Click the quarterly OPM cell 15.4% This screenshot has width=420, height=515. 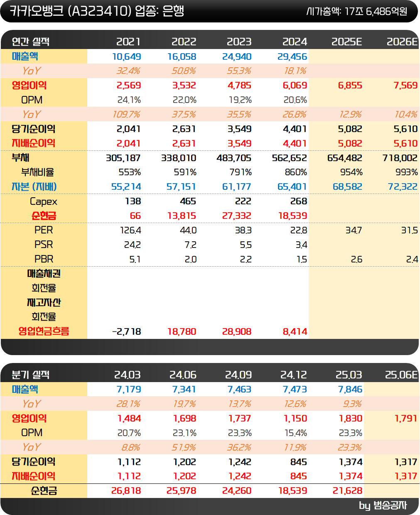(x=295, y=433)
